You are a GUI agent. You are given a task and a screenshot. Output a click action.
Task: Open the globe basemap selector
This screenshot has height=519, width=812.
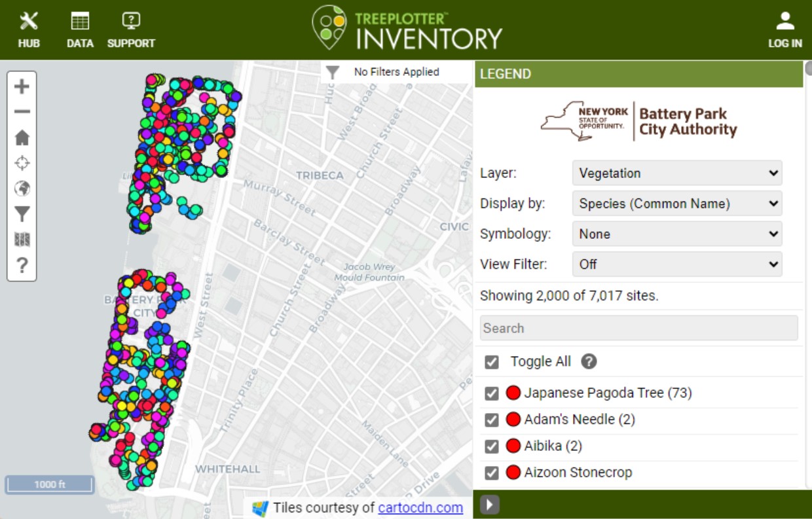click(x=22, y=188)
